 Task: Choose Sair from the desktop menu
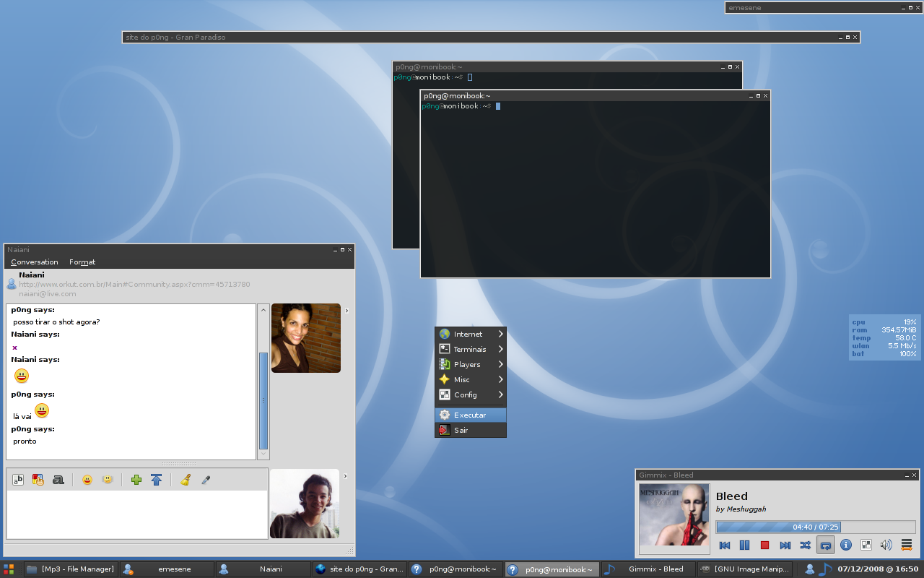click(x=471, y=430)
